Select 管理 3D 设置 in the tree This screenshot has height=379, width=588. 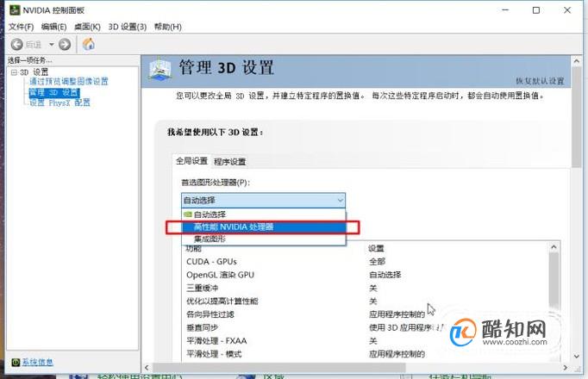point(54,92)
